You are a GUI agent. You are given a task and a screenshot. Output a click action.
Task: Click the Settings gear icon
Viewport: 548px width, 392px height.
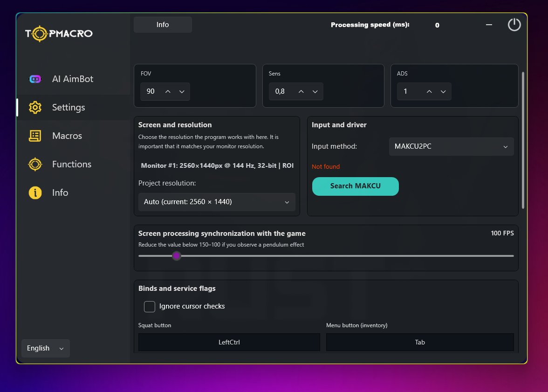(35, 107)
